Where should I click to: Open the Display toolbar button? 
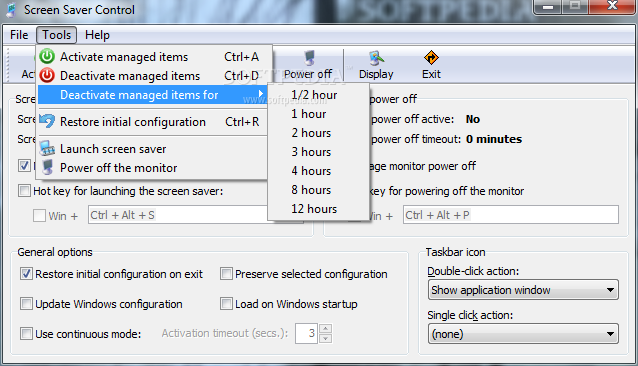click(x=376, y=65)
